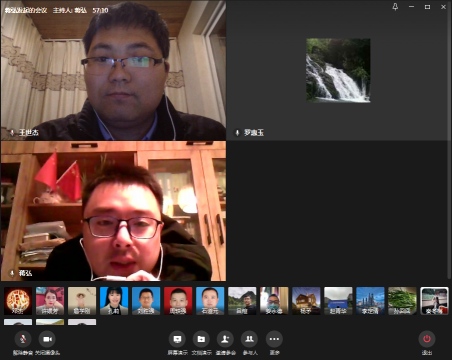Select the house at night avatar thumbnail
452x360 pixels.
pyautogui.click(x=306, y=301)
